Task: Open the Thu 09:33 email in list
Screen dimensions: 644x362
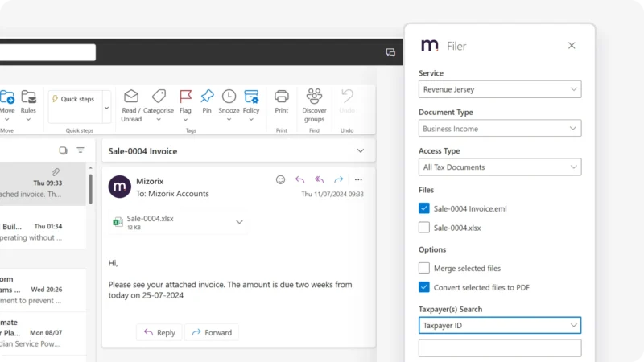Action: (x=43, y=184)
